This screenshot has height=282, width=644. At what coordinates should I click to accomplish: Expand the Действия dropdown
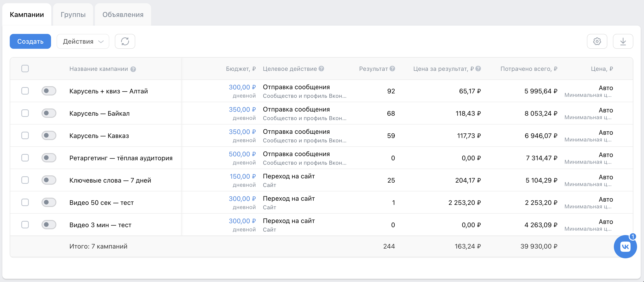[83, 41]
